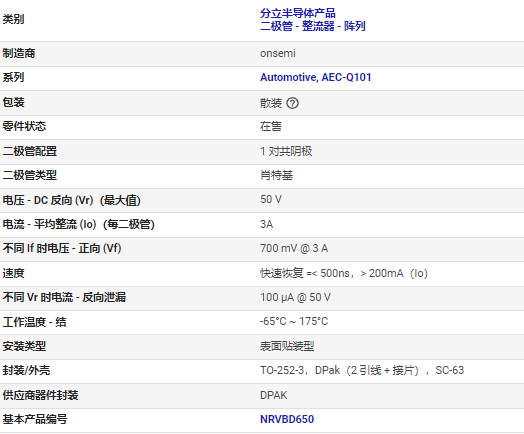Select the 100 µA @ 50 V leakage value

295,297
